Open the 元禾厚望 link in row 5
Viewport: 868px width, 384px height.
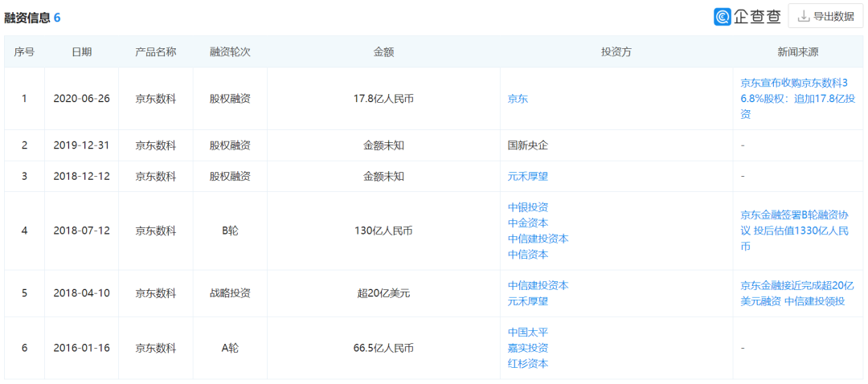tap(528, 301)
